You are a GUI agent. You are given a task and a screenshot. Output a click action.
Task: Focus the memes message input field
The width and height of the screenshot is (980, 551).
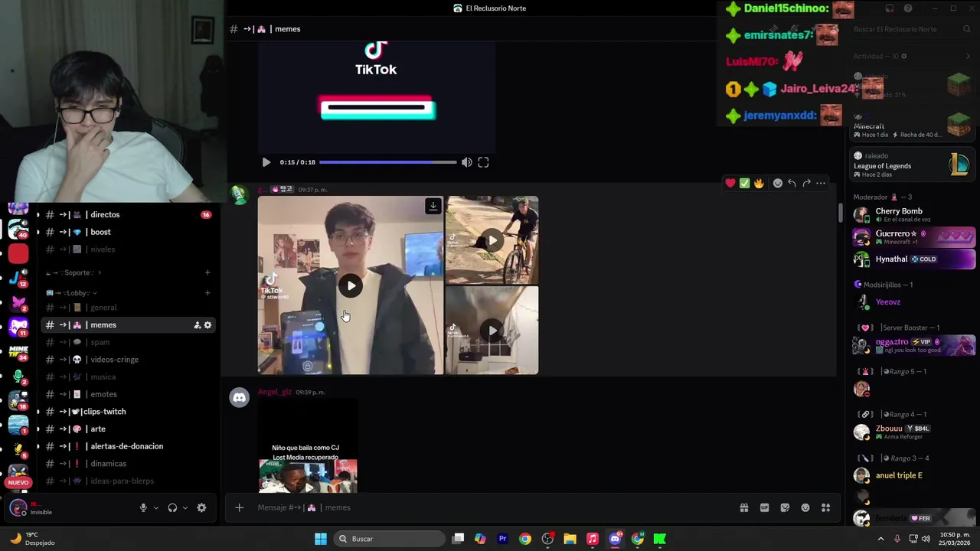coord(490,507)
